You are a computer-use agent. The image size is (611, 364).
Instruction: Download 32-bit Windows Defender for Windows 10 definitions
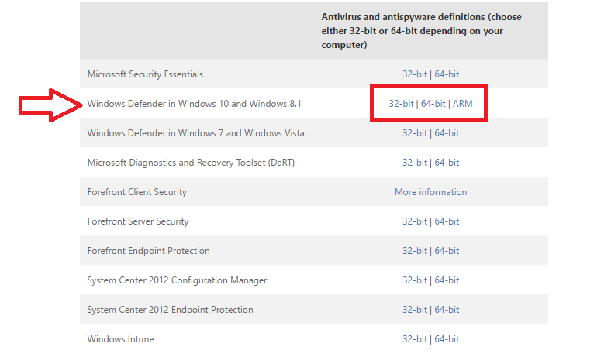pos(401,104)
